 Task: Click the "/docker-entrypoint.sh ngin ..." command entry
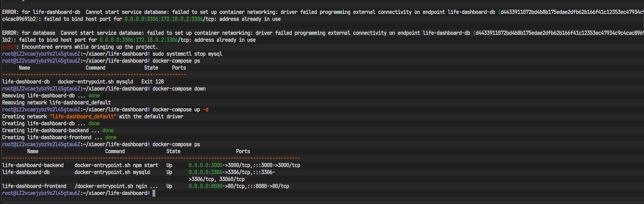116,186
